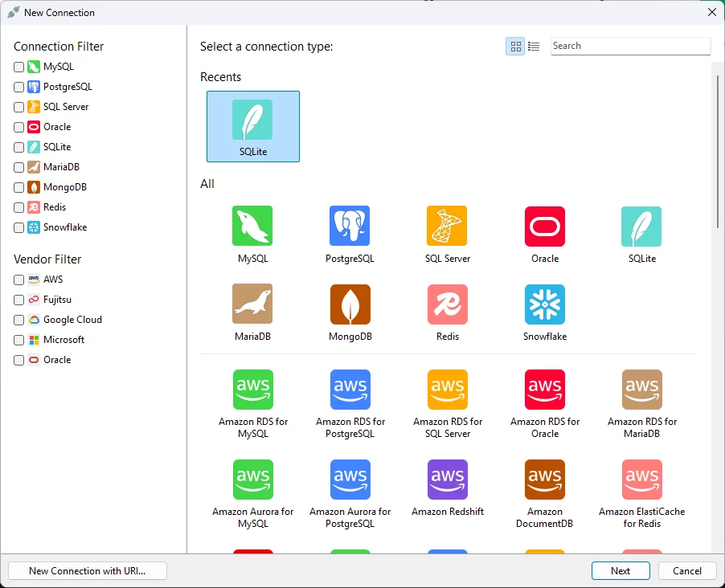Switch to grid view layout
This screenshot has height=588, width=725.
point(515,47)
